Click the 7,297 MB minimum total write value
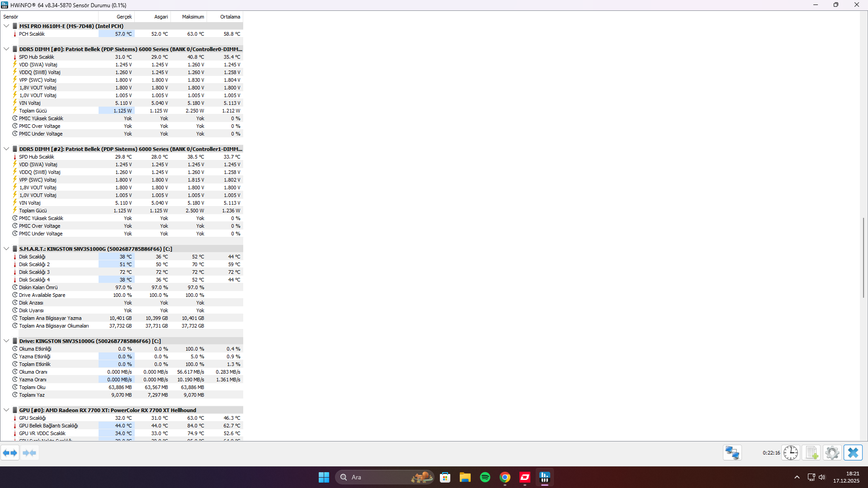This screenshot has width=868, height=488. point(158,395)
